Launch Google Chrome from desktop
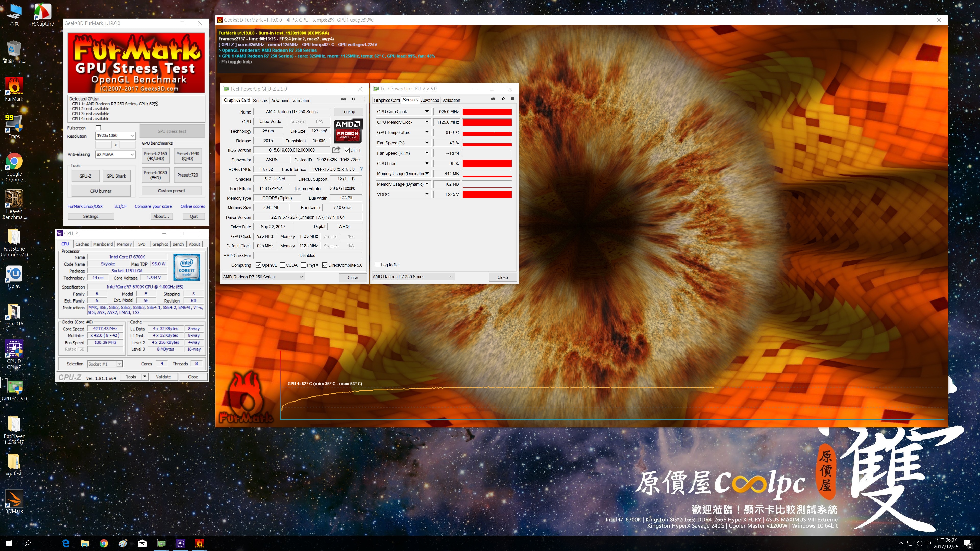Viewport: 980px width, 551px height. pyautogui.click(x=14, y=167)
